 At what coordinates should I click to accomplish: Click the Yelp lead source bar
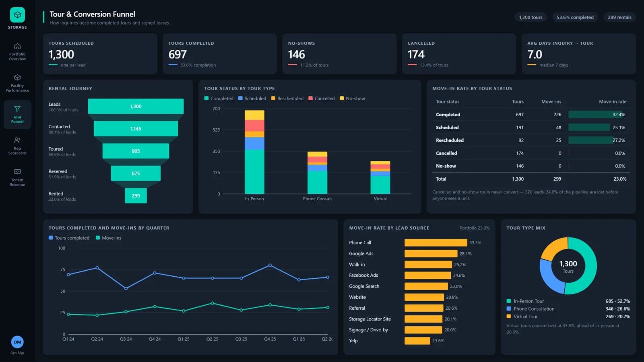coord(417,341)
